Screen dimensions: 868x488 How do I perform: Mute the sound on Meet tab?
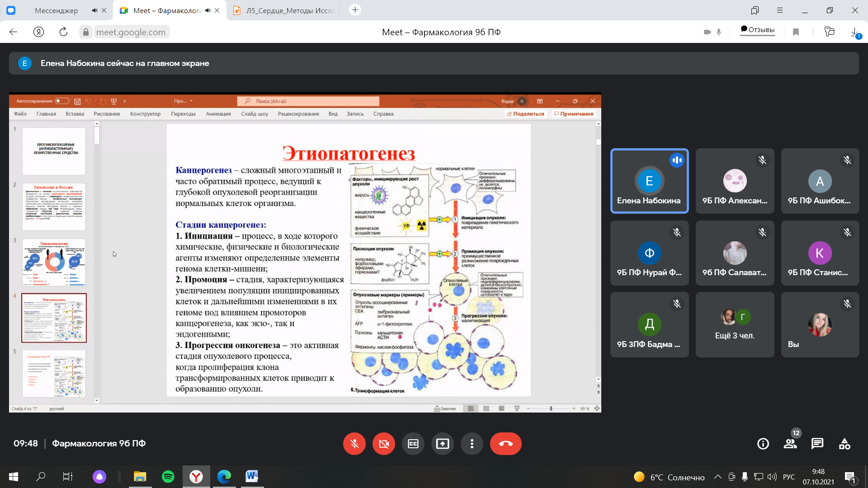point(208,10)
